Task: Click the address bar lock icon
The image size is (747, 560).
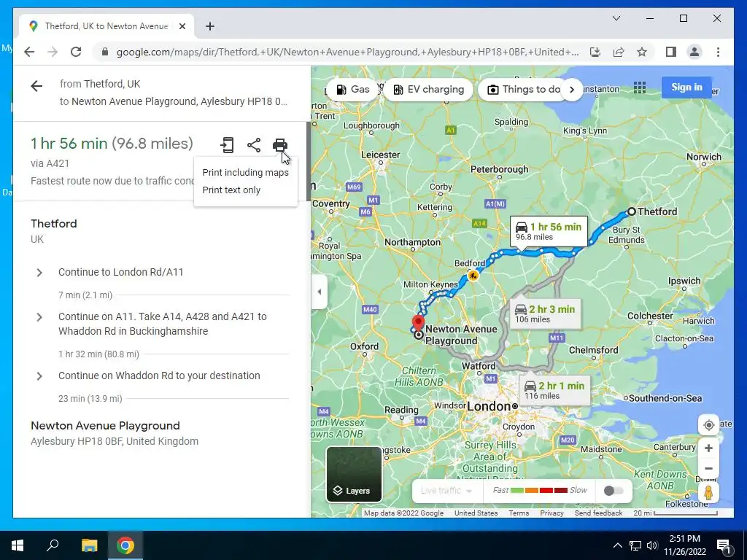Action: pos(105,52)
